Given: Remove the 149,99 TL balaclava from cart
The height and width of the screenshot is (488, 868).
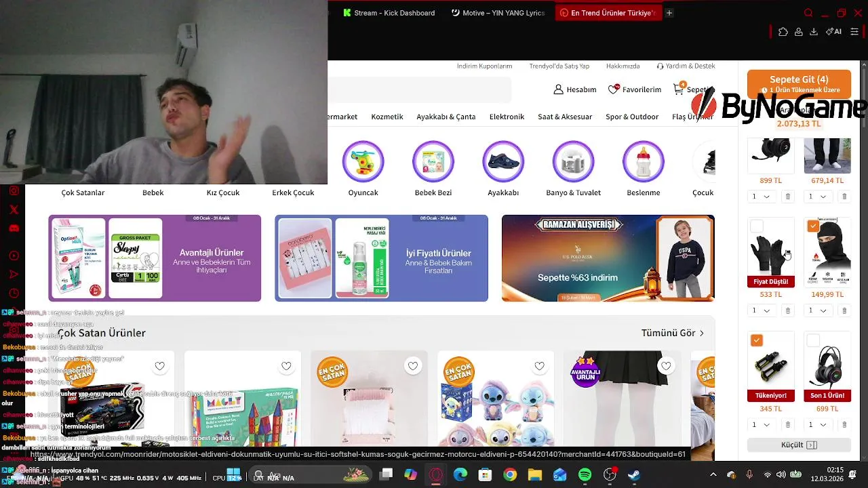Looking at the screenshot, I should click(x=844, y=310).
